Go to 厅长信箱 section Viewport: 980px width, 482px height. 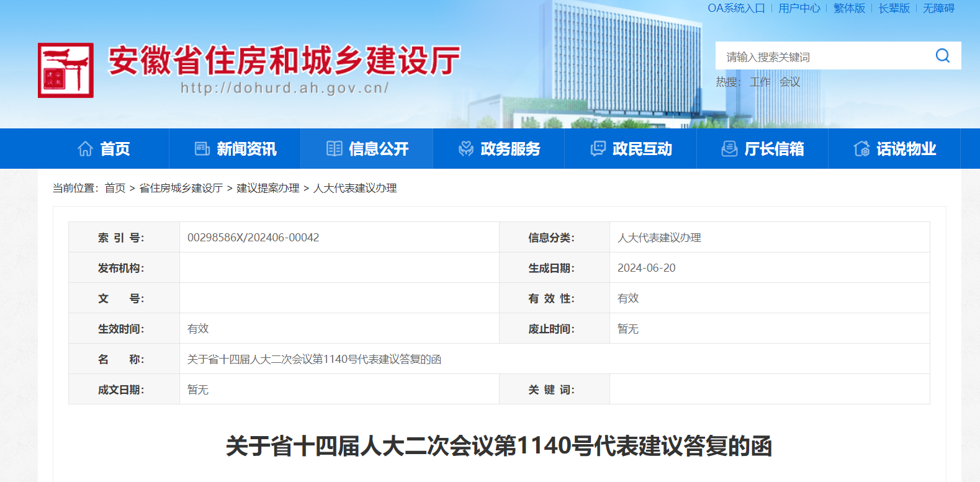(x=773, y=149)
